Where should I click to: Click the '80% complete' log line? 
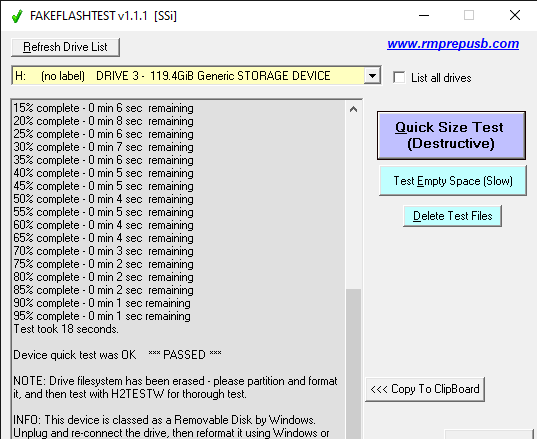pyautogui.click(x=103, y=277)
